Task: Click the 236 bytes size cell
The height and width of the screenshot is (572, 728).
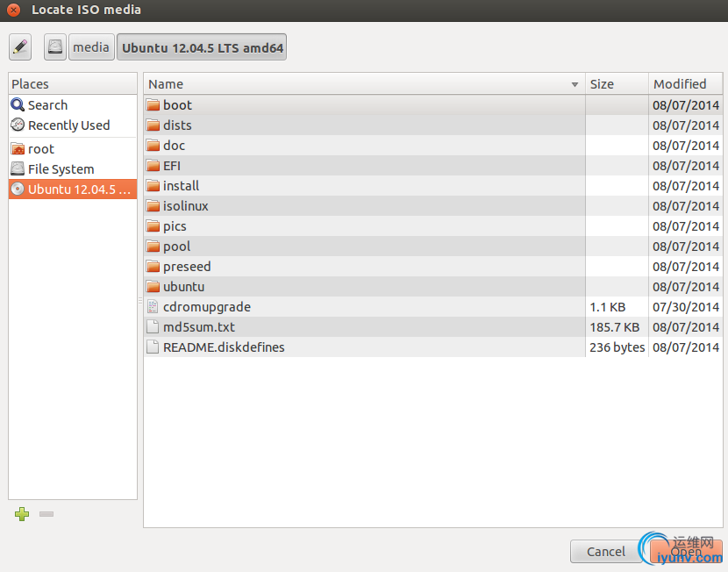Action: [x=617, y=347]
